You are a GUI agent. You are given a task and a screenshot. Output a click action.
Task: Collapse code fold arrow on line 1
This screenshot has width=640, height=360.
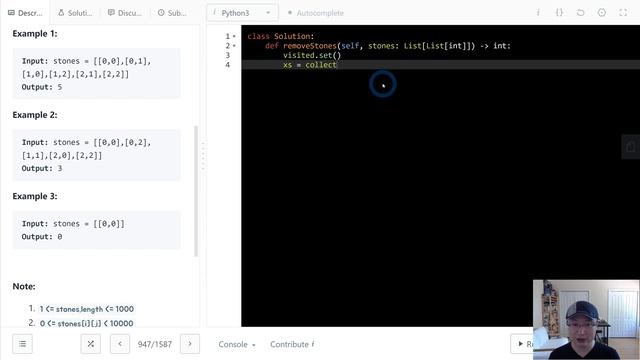coord(234,36)
